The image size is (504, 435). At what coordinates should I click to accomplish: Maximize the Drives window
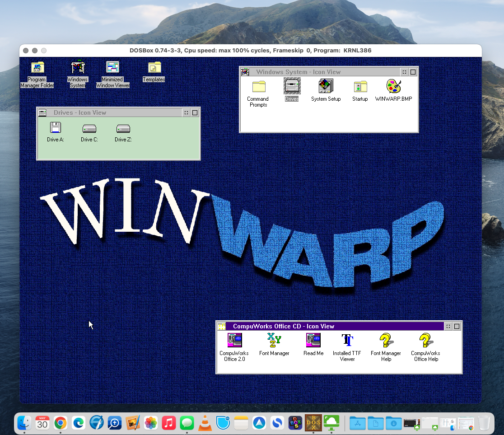195,112
